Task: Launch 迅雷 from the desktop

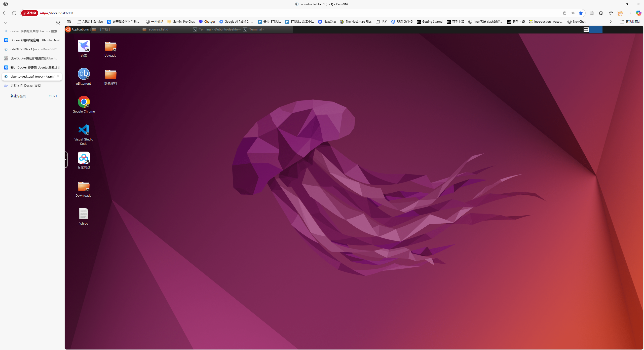Action: coord(83,48)
